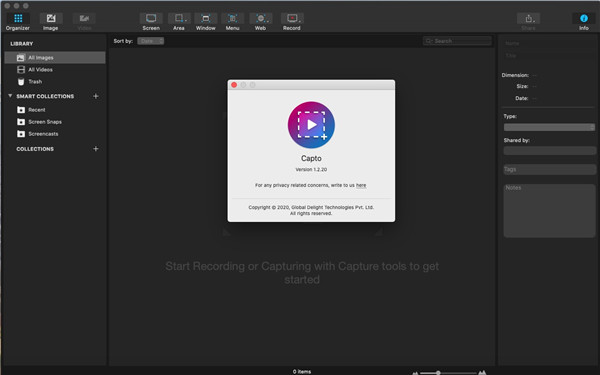Open the Sort by Date dropdown
600x375 pixels.
point(151,41)
